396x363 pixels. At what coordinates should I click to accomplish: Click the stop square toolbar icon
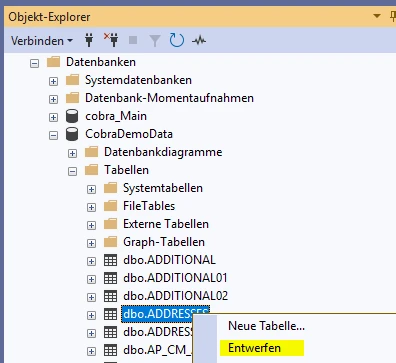[x=133, y=40]
